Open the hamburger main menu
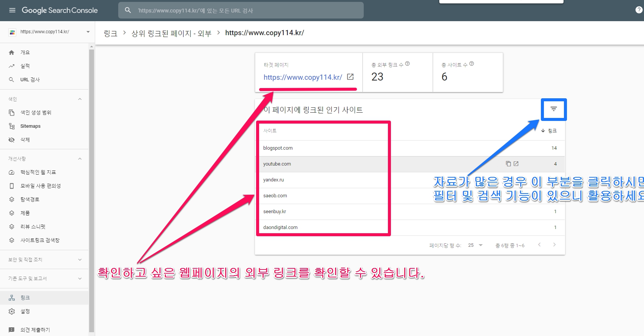644x336 pixels. point(12,10)
